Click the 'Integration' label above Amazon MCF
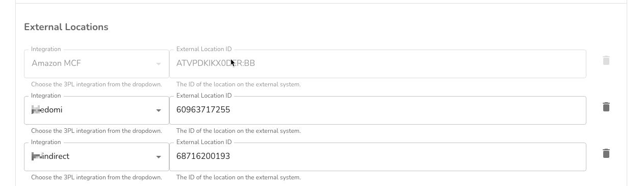Viewport: 644px width, 186px height. tap(46, 49)
